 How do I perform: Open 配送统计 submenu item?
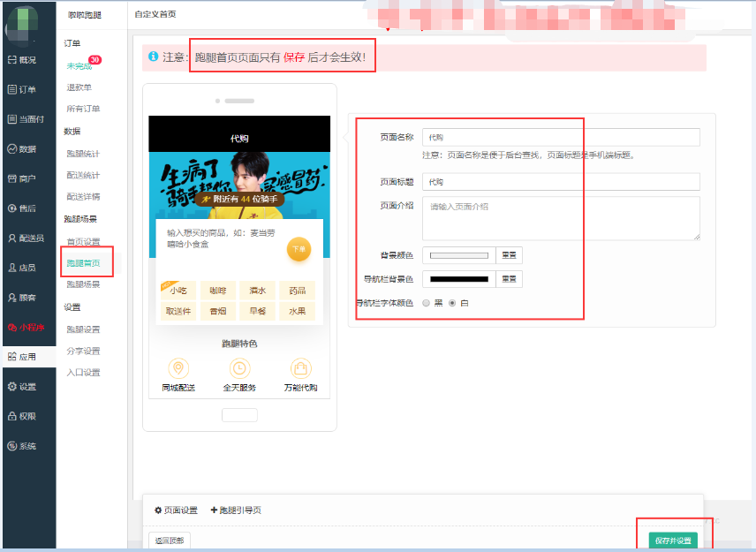click(x=83, y=175)
